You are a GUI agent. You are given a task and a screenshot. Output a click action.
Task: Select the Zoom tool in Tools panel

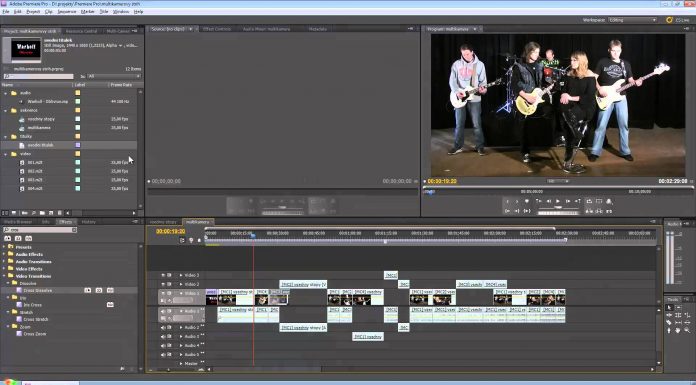pos(687,330)
